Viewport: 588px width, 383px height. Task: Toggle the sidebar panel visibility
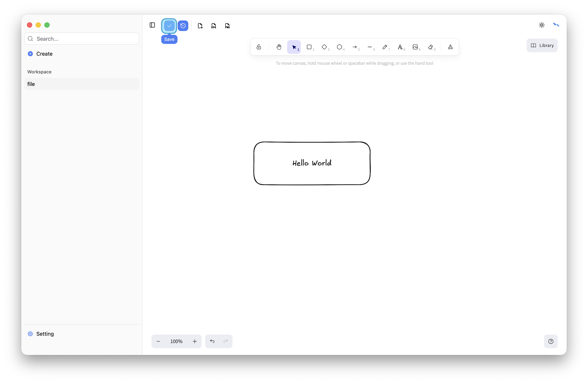(152, 25)
